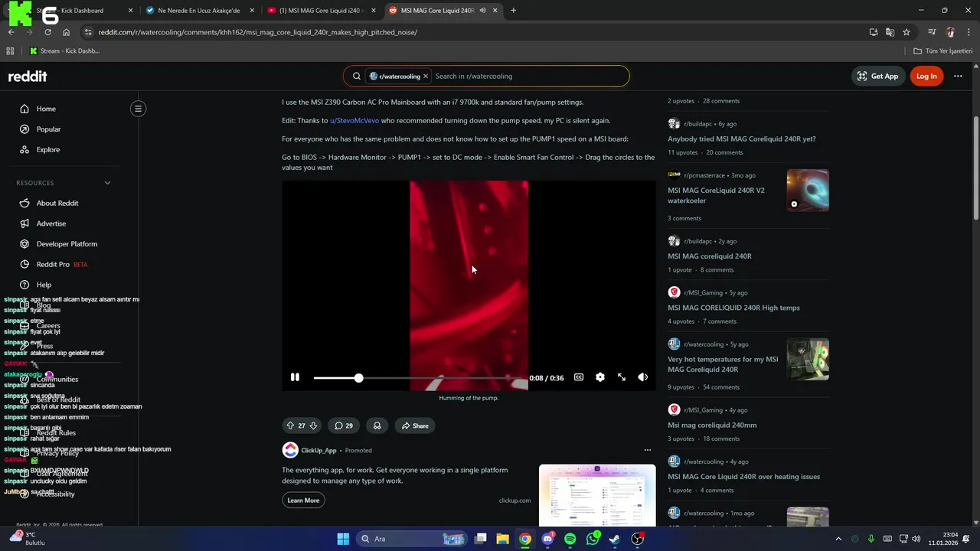
Task: Open ClickUp_App promoted profile
Action: pyautogui.click(x=318, y=450)
